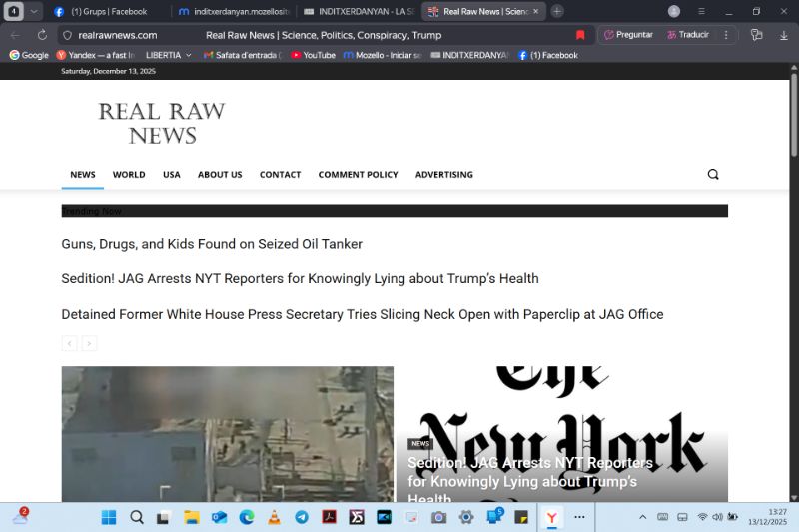
Task: Click the red bookmark icon in address bar
Action: [580, 35]
